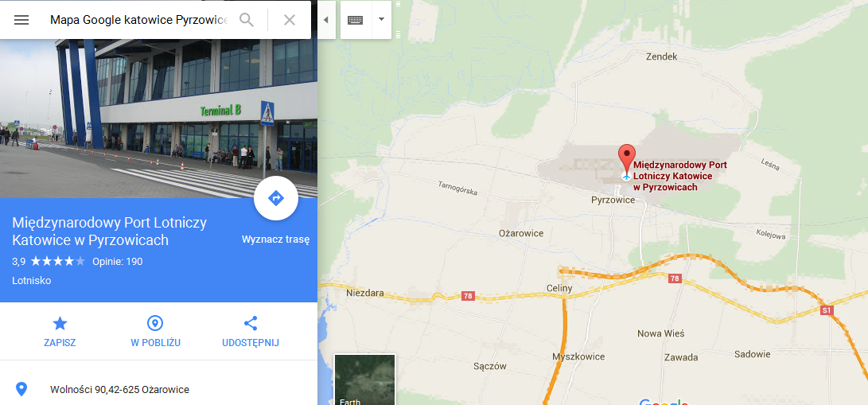This screenshot has width=868, height=405.
Task: Click the road 78 marker near Niezdara
Action: point(468,297)
